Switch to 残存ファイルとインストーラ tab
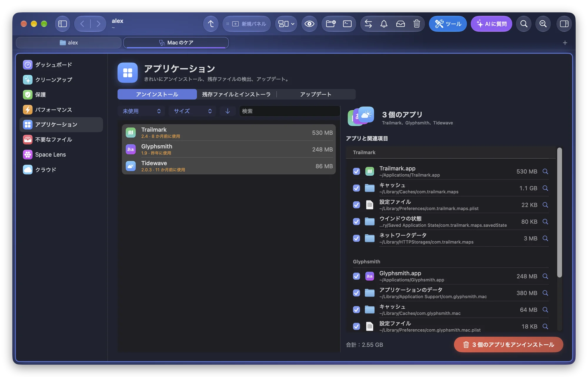This screenshot has height=377, width=588. pos(236,94)
